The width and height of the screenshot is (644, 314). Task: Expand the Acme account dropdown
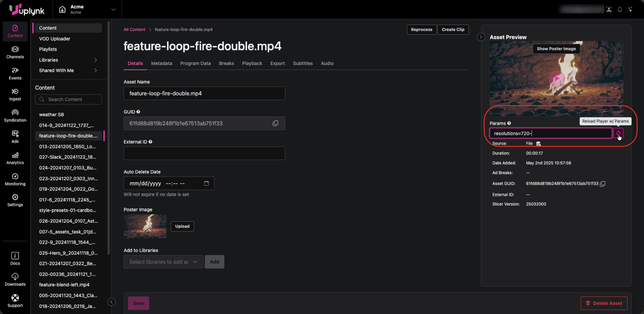pyautogui.click(x=113, y=9)
